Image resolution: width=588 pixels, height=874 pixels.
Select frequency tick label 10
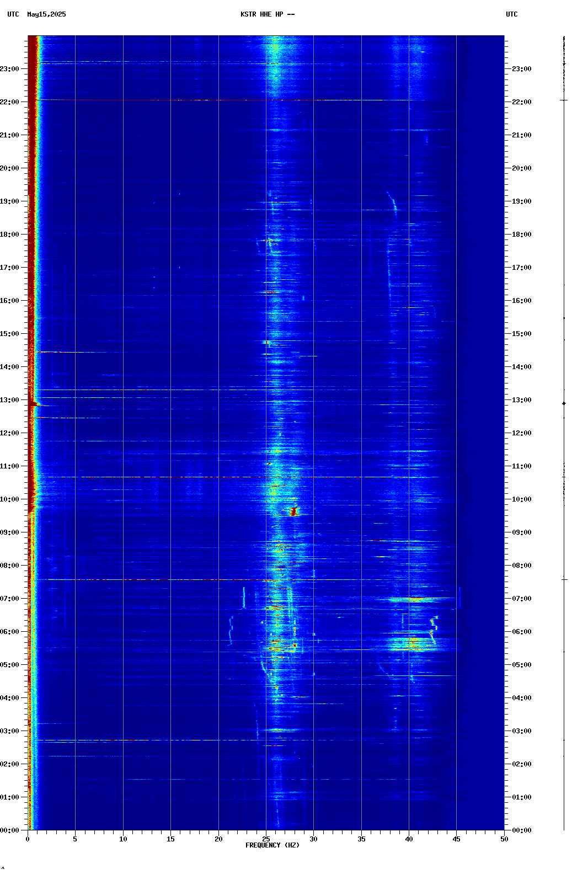point(123,839)
